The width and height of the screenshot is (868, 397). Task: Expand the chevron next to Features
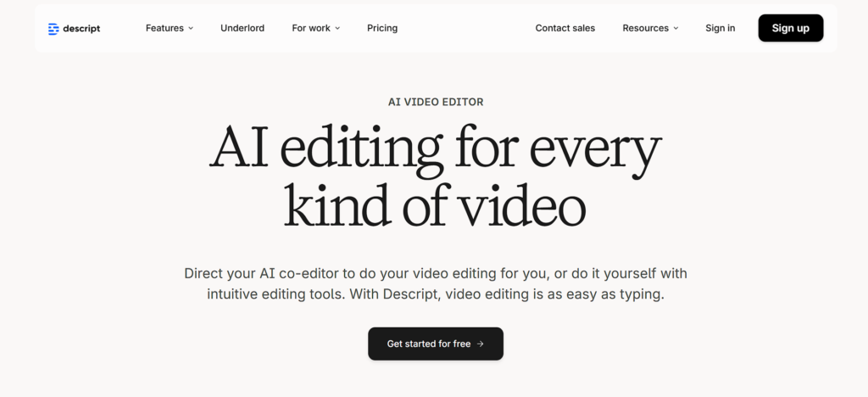pyautogui.click(x=191, y=28)
